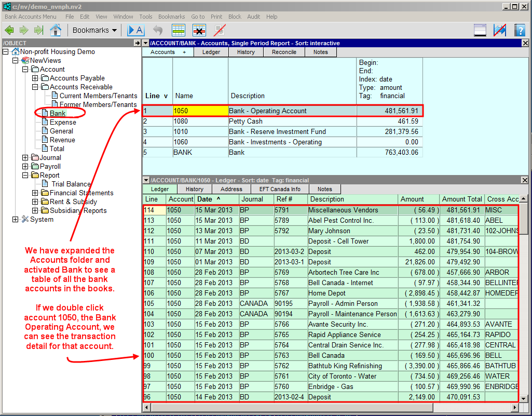Collapse the Report tree node
The width and height of the screenshot is (532, 416).
tap(25, 176)
